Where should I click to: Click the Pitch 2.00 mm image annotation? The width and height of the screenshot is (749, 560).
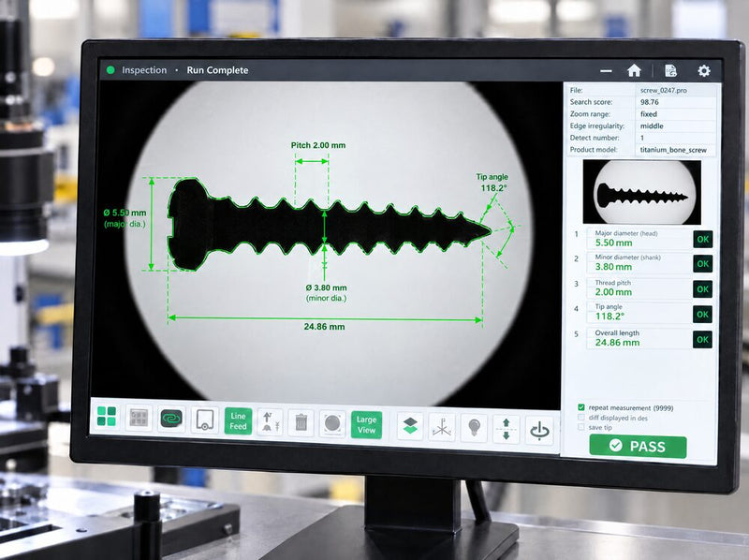click(x=318, y=145)
